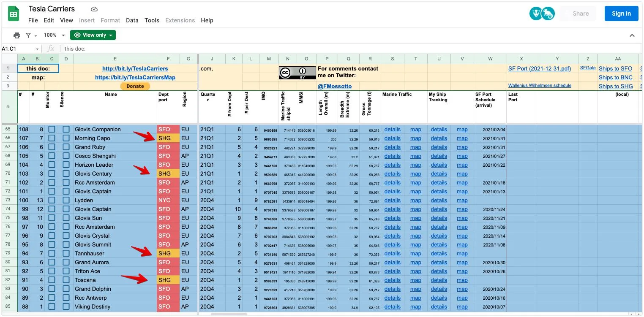Toggle Silence checkbox for Cosco Shengshi

pyautogui.click(x=66, y=156)
